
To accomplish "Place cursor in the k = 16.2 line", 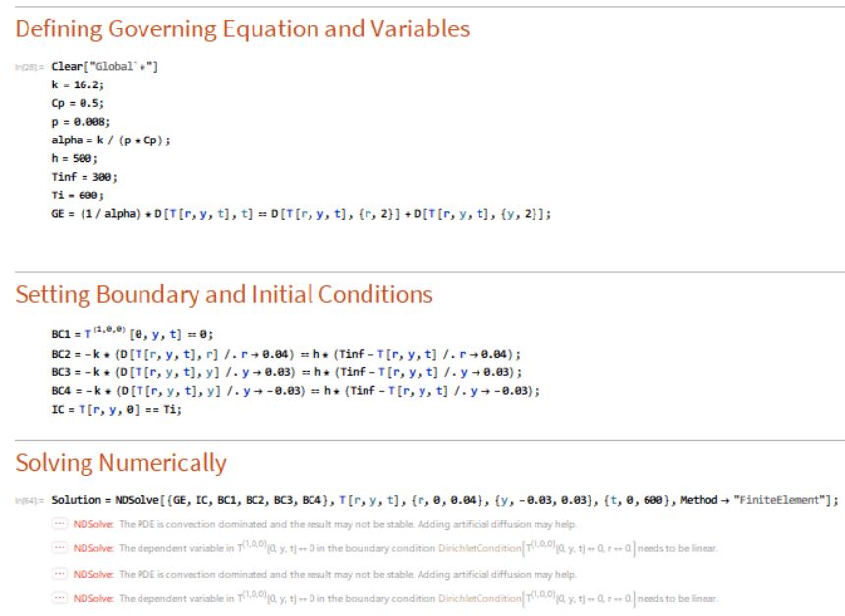I will [78, 84].
